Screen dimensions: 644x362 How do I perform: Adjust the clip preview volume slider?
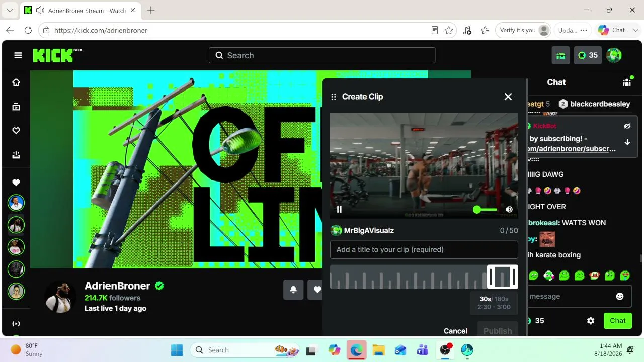(x=486, y=210)
